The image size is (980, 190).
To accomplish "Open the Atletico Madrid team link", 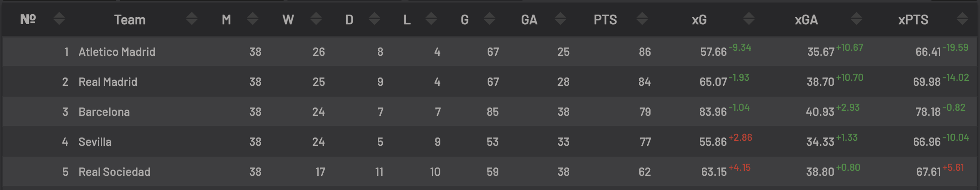I will 117,52.
